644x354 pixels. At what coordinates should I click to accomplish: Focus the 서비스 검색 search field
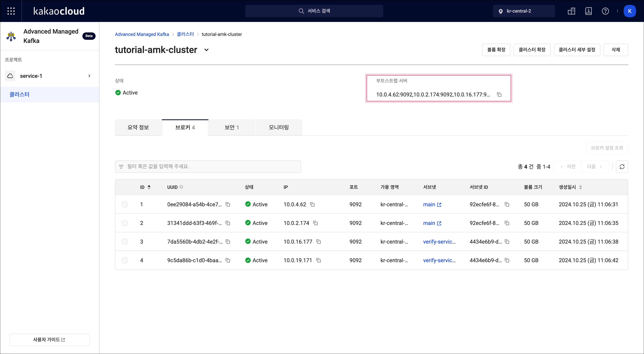tap(314, 11)
